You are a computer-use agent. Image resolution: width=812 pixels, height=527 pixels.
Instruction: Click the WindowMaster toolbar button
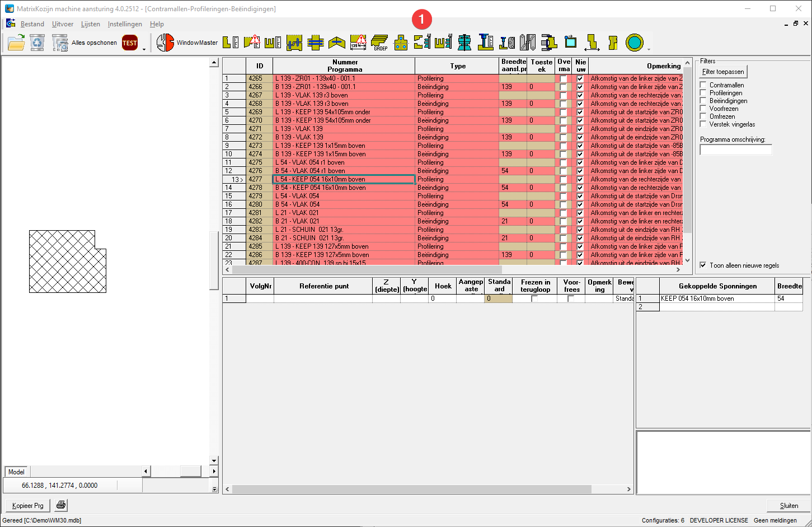coord(187,43)
